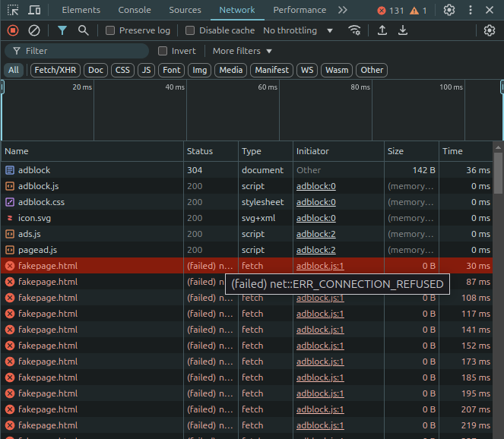
Task: Tick the Invert filter checkbox
Action: pyautogui.click(x=163, y=51)
